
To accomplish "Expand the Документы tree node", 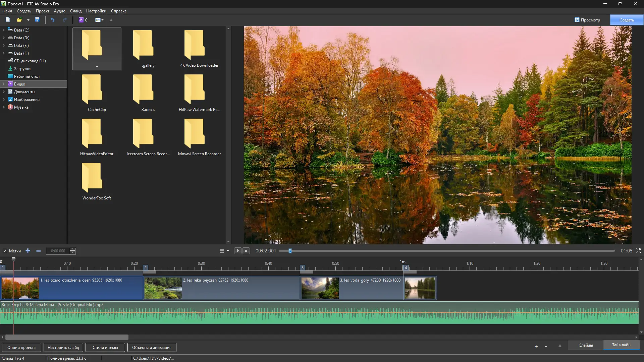I will 4,92.
